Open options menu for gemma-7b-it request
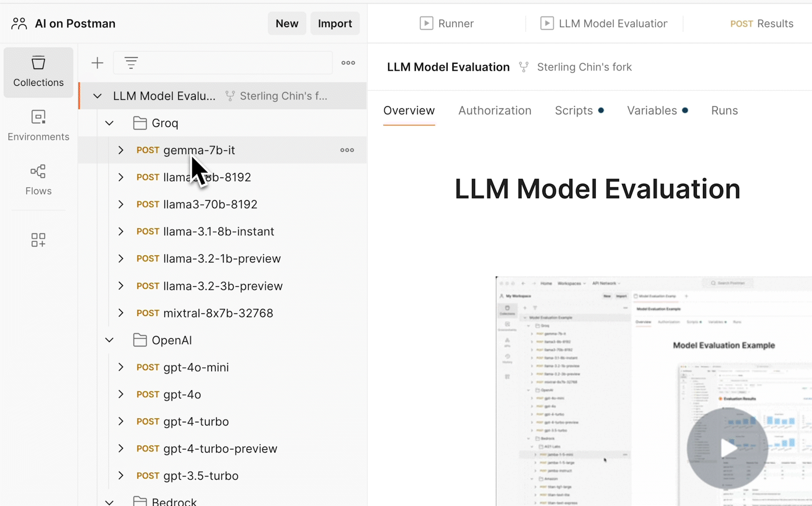 coord(347,150)
